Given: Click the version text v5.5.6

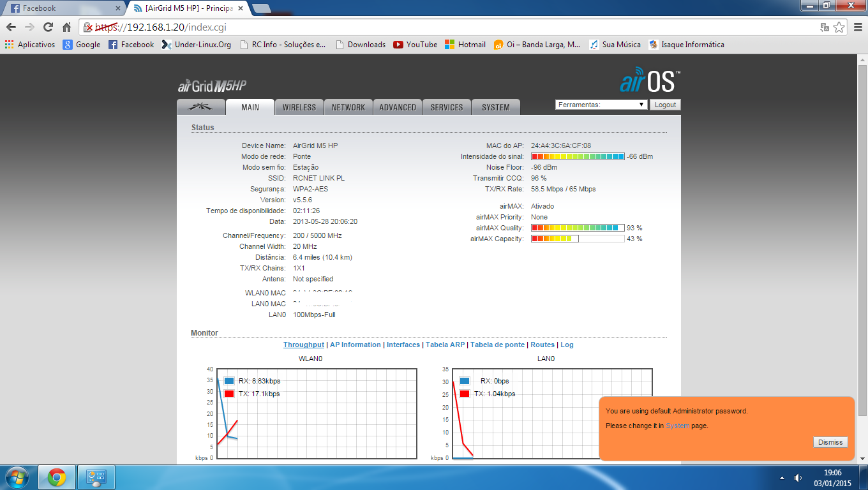Looking at the screenshot, I should 303,200.
